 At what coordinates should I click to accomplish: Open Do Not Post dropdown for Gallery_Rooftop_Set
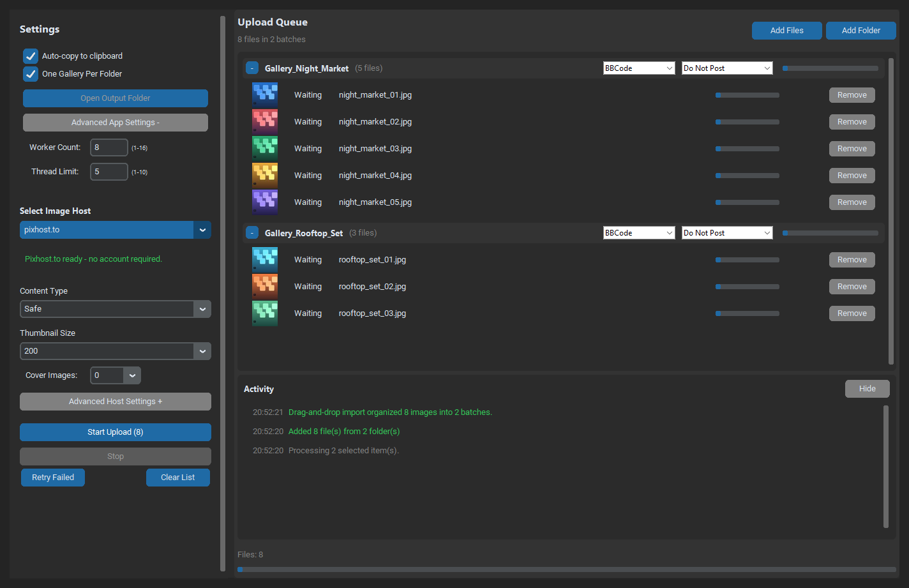pyautogui.click(x=727, y=233)
